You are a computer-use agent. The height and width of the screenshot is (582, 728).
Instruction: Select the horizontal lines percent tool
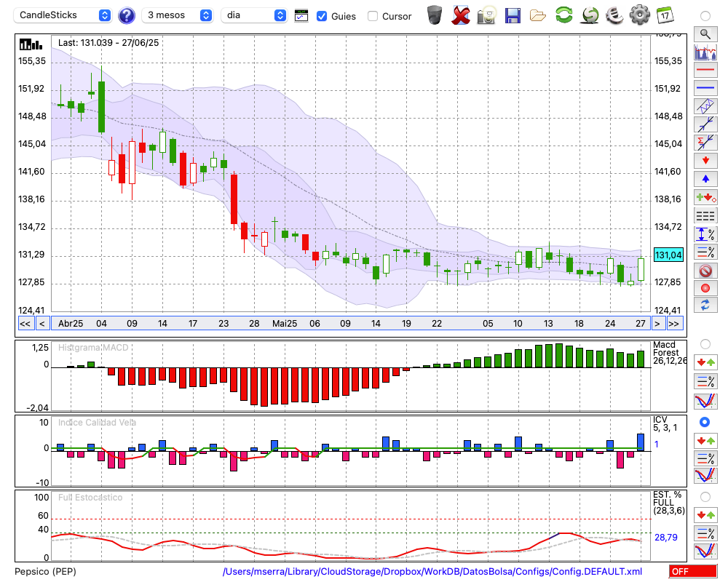pos(705,252)
